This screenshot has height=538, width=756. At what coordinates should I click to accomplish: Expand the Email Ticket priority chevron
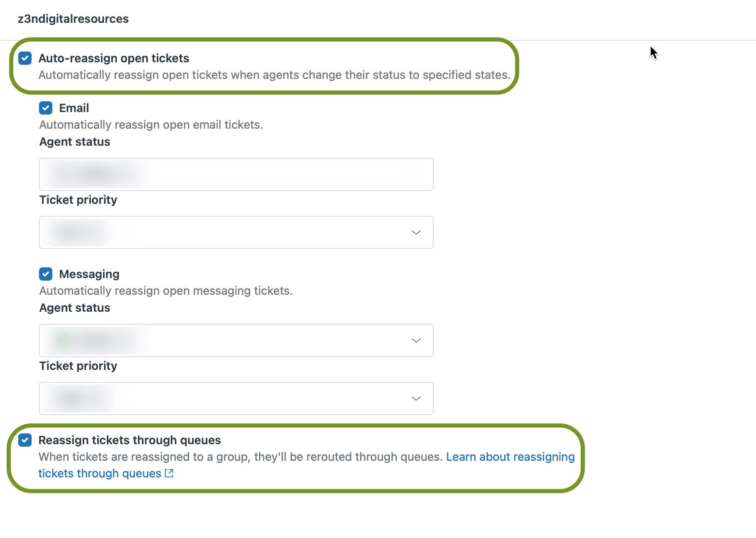[x=416, y=232]
